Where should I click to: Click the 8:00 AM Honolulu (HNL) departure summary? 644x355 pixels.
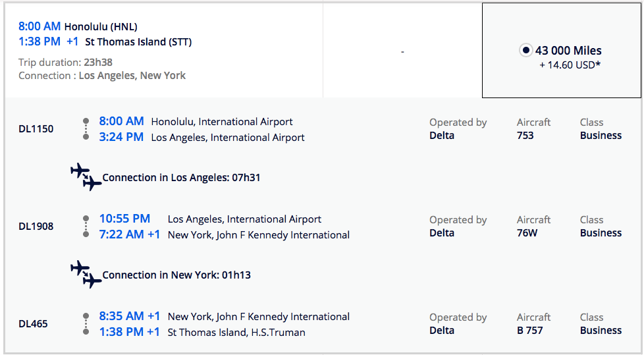(x=78, y=26)
